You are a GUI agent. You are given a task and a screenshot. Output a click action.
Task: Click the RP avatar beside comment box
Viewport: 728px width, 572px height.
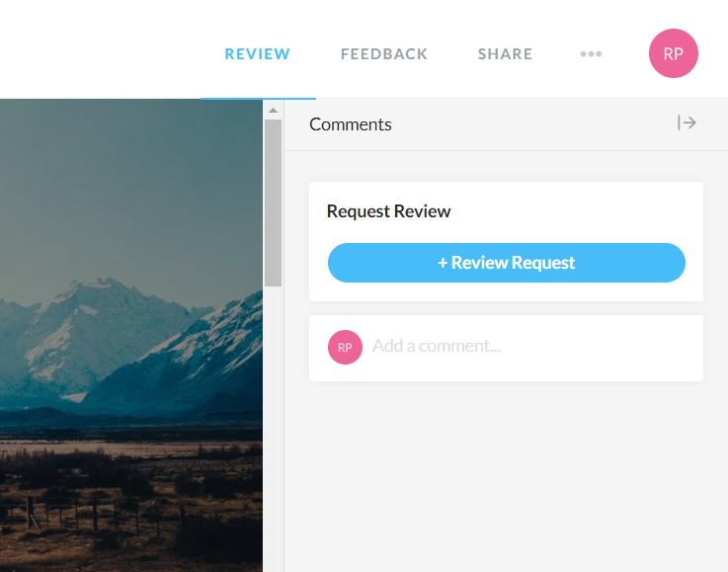345,347
